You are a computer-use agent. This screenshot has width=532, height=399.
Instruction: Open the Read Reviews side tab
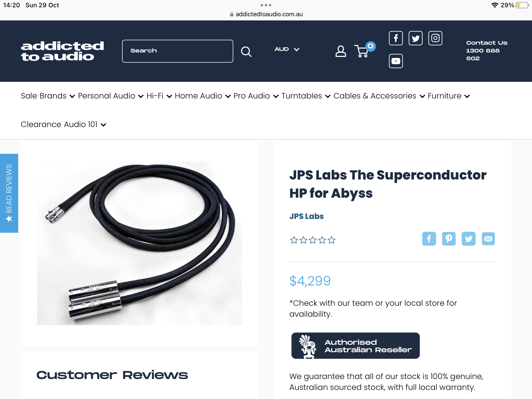(9, 193)
